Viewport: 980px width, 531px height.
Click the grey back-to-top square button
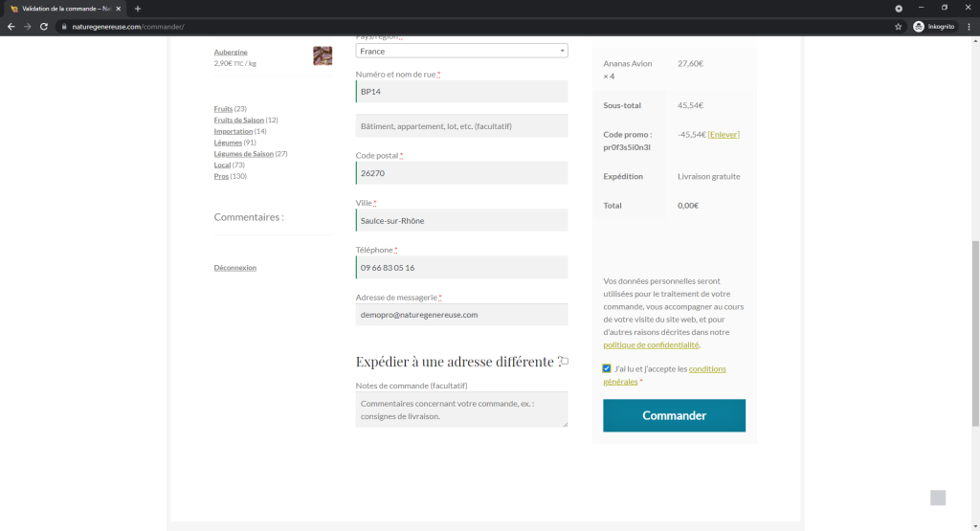pyautogui.click(x=938, y=498)
